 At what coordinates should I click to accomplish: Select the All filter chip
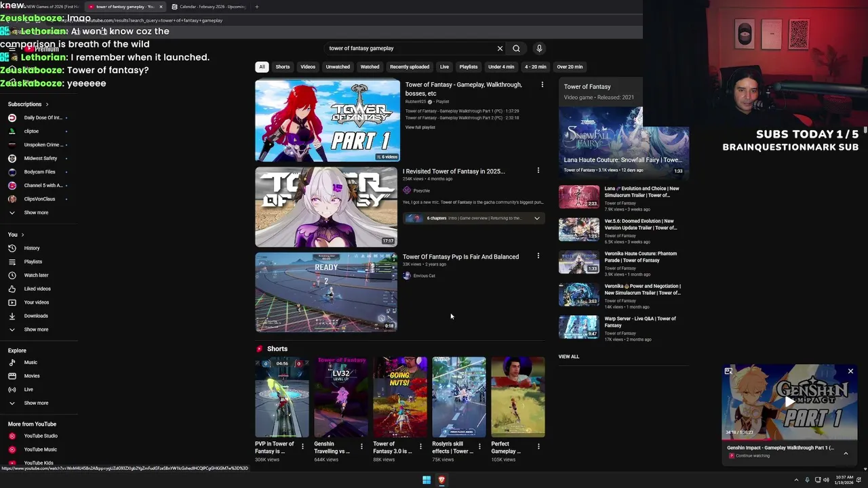click(262, 66)
